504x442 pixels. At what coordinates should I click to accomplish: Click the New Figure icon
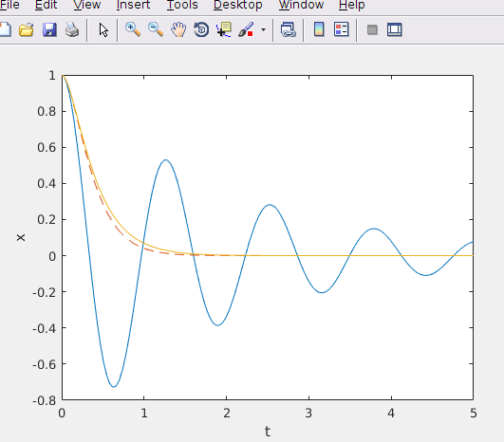pyautogui.click(x=5, y=29)
